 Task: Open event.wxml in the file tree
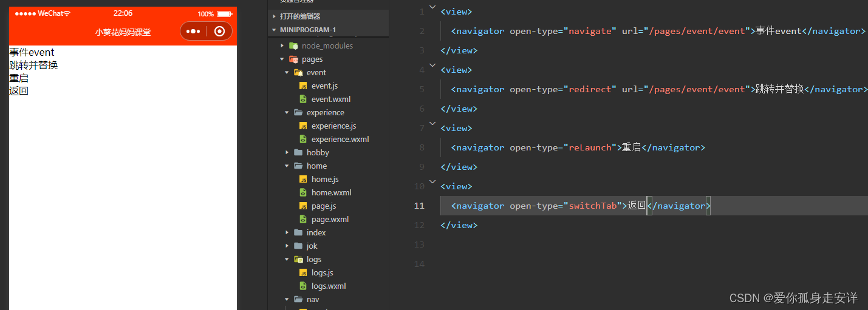(331, 99)
